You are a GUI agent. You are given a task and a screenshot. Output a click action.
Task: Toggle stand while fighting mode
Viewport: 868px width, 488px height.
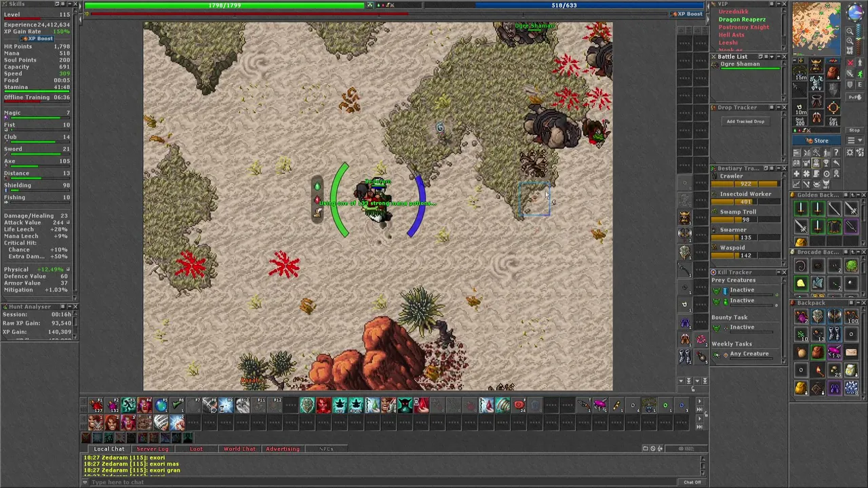point(860,62)
